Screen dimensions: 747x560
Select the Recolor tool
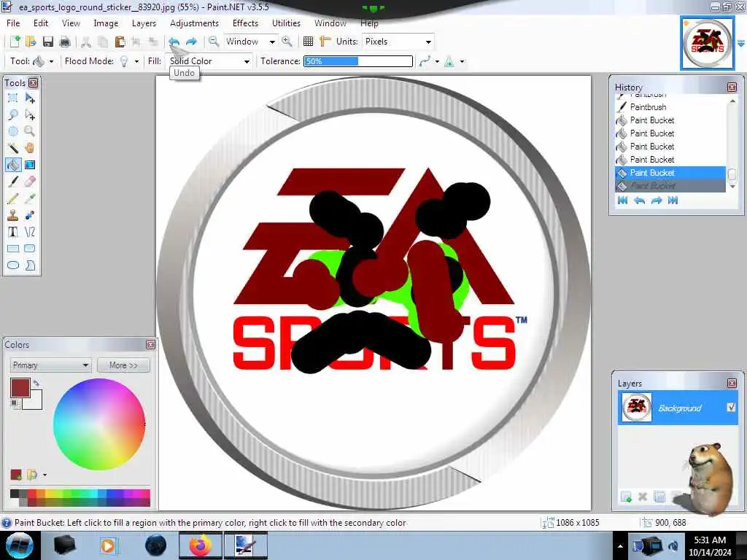point(29,215)
